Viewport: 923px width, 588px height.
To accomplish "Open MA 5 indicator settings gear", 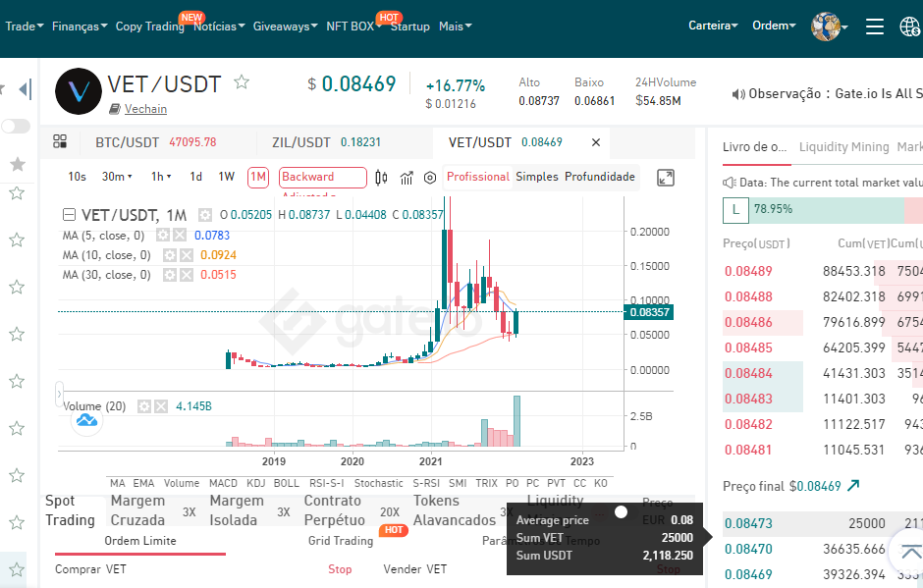I will (x=163, y=236).
